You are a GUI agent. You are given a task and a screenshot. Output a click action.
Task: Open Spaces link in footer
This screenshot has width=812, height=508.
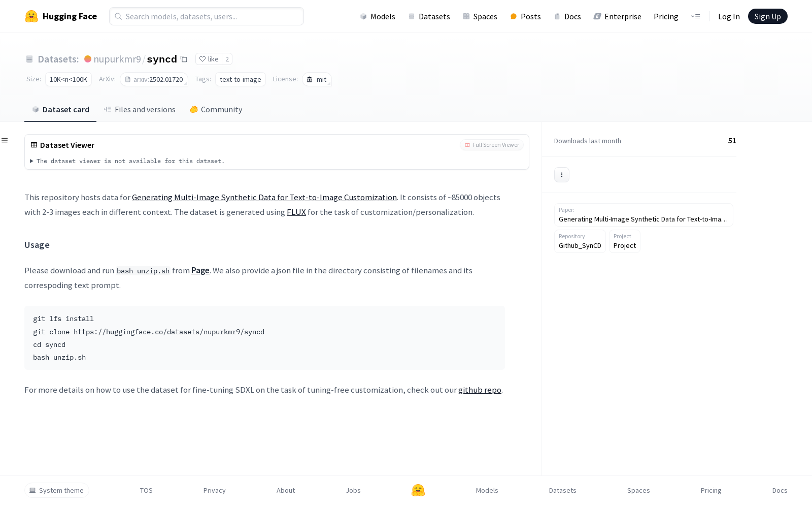tap(638, 490)
